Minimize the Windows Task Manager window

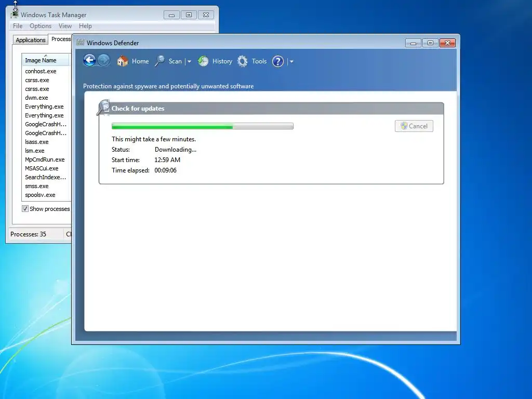click(x=171, y=15)
